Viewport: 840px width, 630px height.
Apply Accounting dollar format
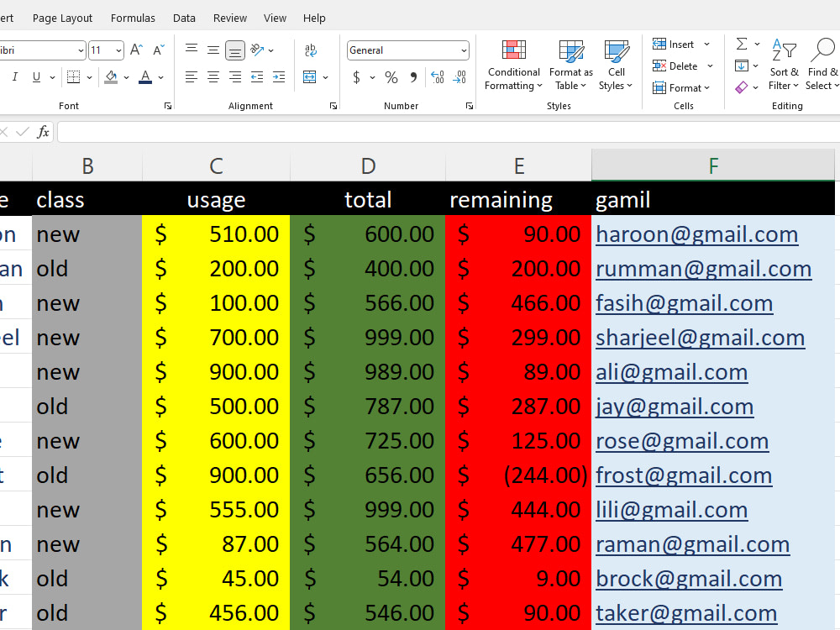coord(356,77)
